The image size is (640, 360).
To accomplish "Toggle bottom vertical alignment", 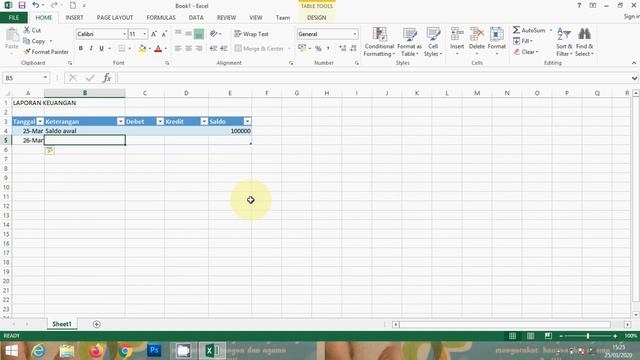I will click(x=199, y=34).
